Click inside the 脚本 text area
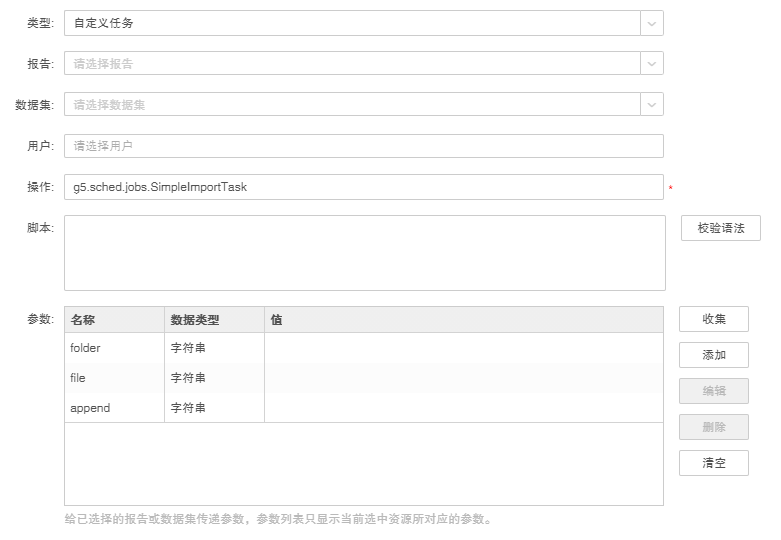 point(364,253)
